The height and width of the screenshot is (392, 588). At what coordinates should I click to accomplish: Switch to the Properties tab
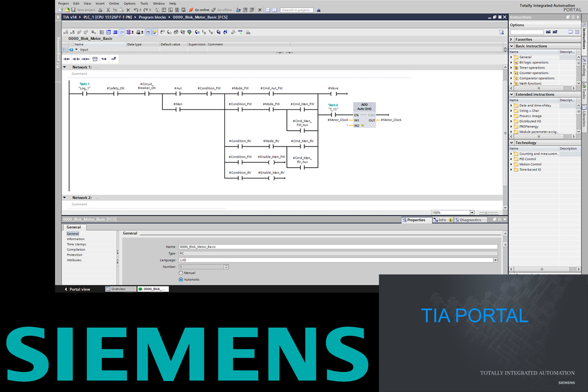[x=416, y=220]
